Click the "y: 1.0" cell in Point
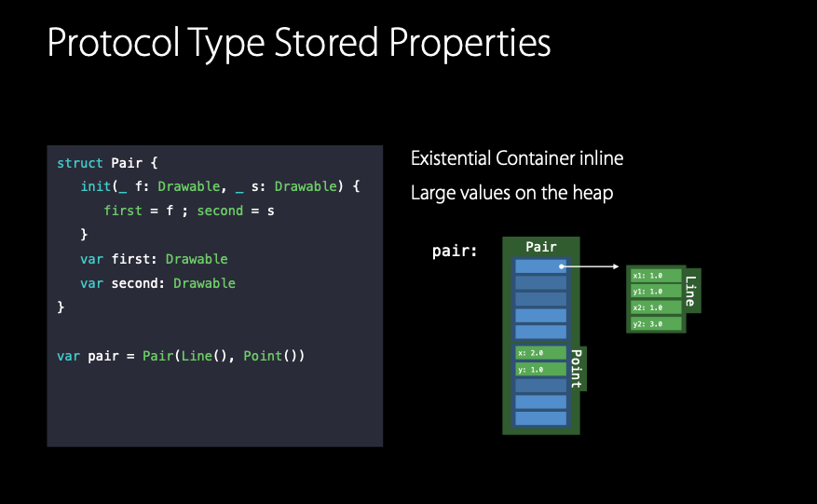Screen dimensions: 817x504 coord(541,370)
